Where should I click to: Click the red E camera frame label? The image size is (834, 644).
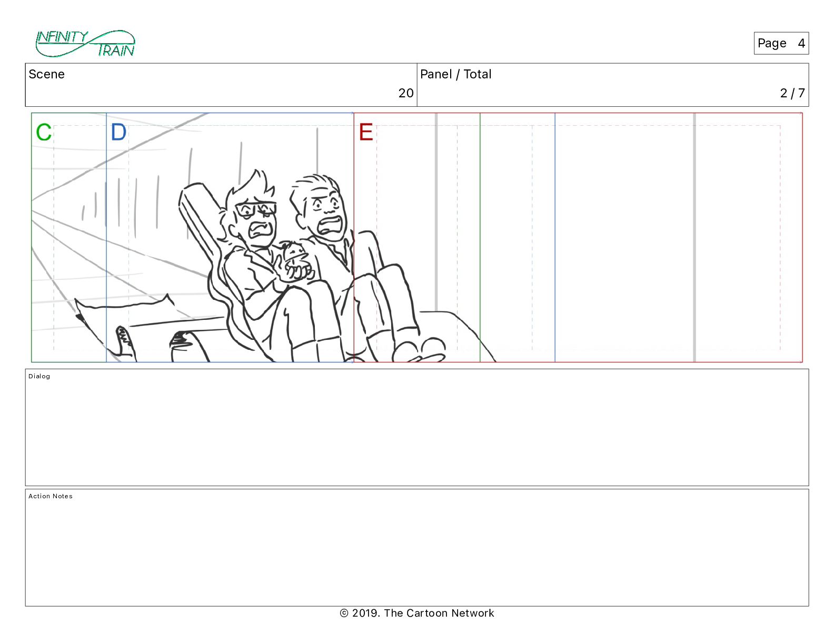[x=366, y=133]
